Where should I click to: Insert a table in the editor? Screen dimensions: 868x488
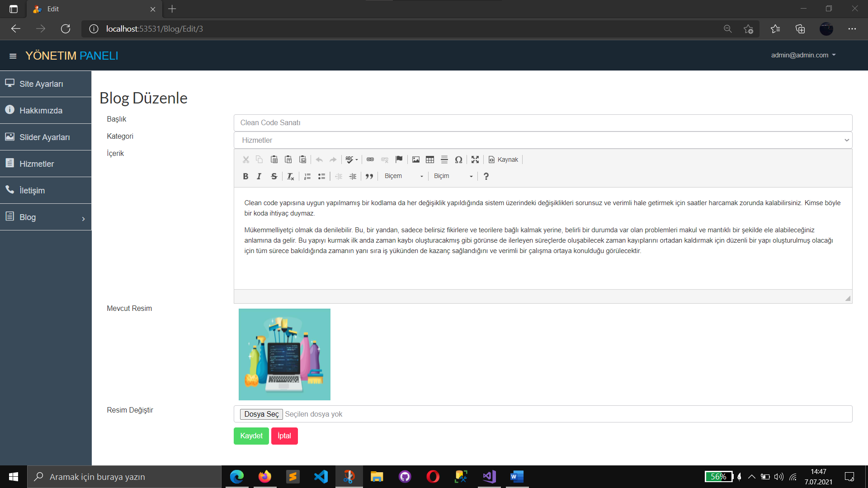[x=430, y=160]
